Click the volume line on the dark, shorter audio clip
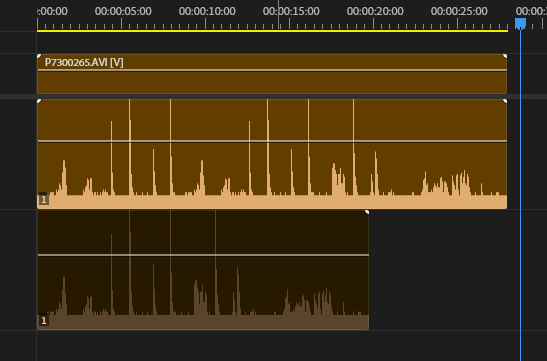 203,255
